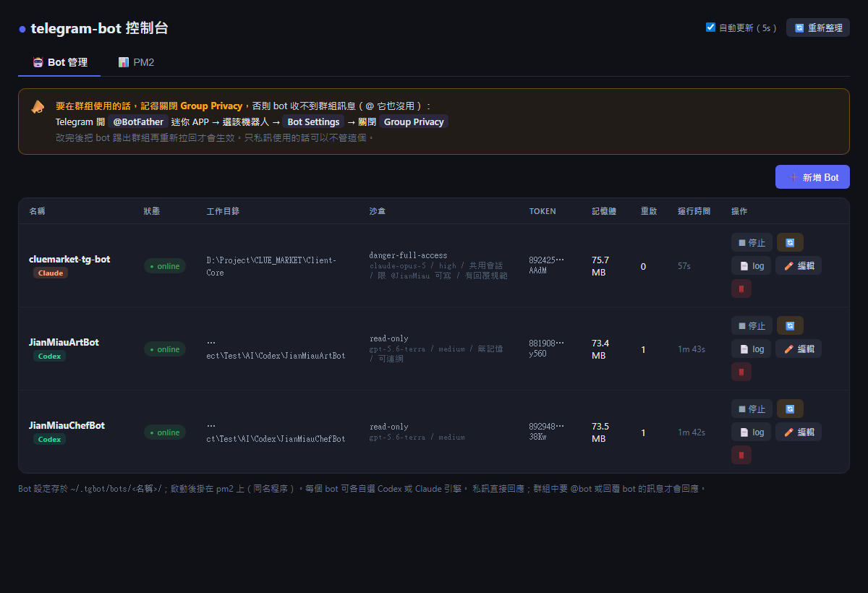Click the 記憶體 column header
The width and height of the screenshot is (868, 593).
pyautogui.click(x=604, y=211)
